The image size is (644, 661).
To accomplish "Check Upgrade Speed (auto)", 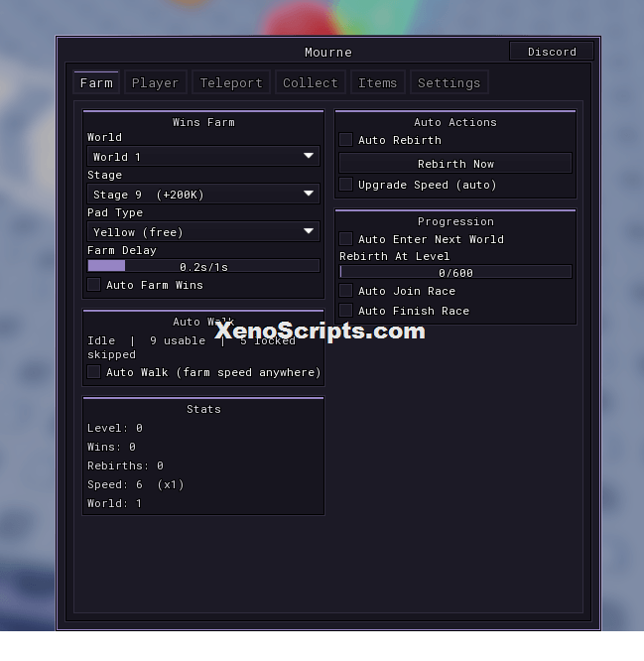I will [346, 185].
